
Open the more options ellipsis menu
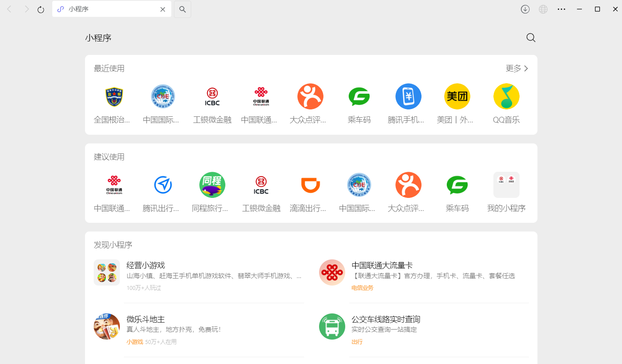561,9
